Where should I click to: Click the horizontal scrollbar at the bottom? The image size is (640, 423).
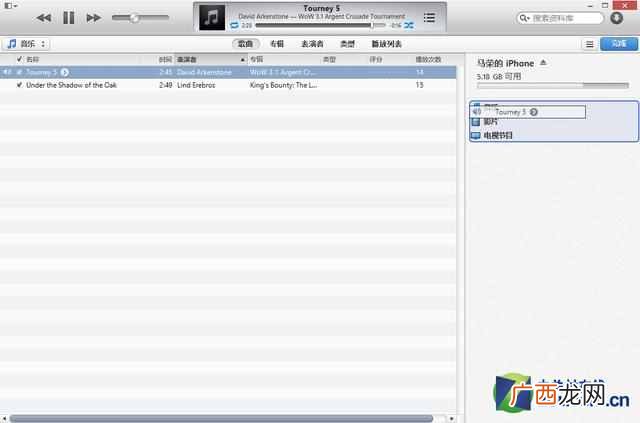[x=221, y=419]
